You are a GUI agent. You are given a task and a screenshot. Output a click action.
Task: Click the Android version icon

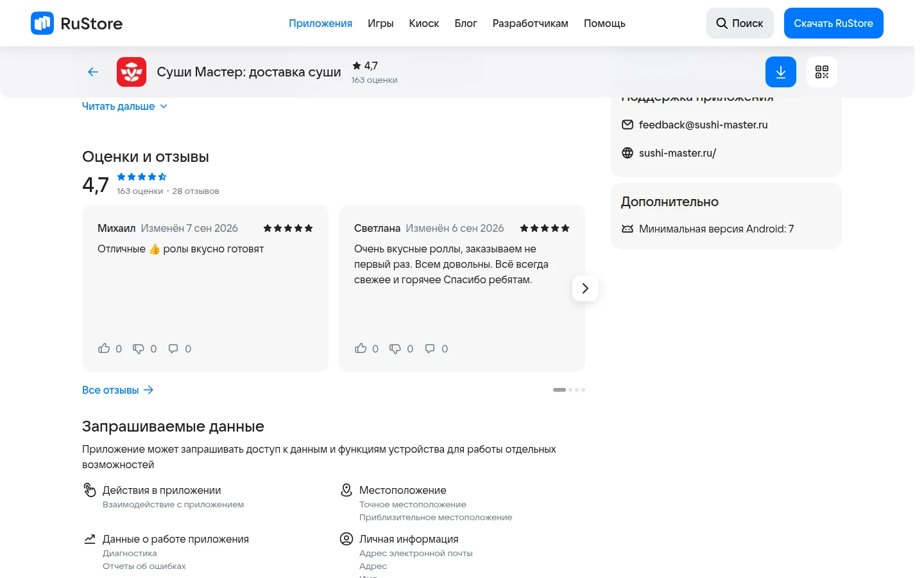point(628,229)
